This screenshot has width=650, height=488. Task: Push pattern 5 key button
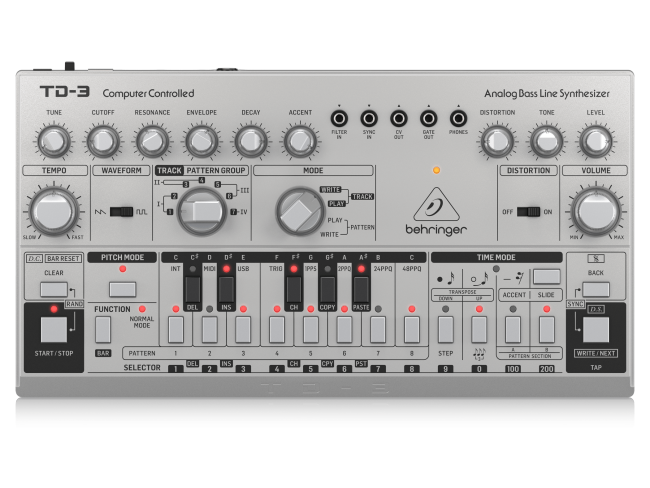tap(310, 330)
